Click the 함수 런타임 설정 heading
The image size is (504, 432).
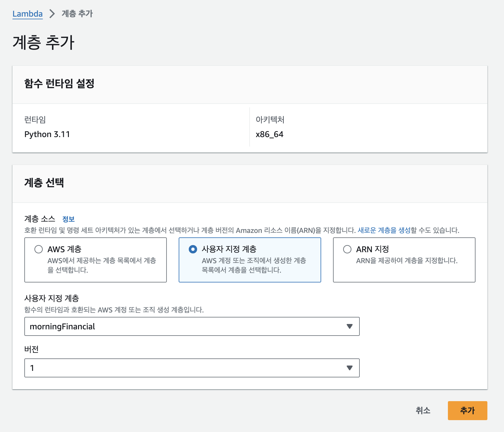point(59,84)
